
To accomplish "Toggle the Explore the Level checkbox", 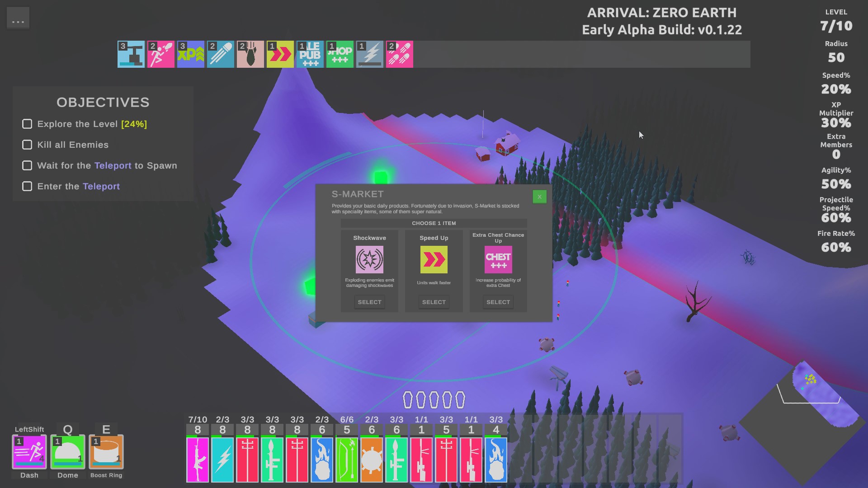I will 27,124.
